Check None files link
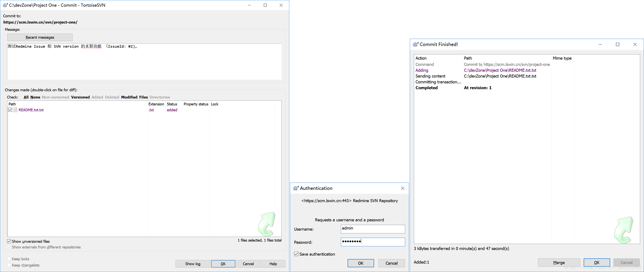This screenshot has height=272, width=644. (x=35, y=97)
